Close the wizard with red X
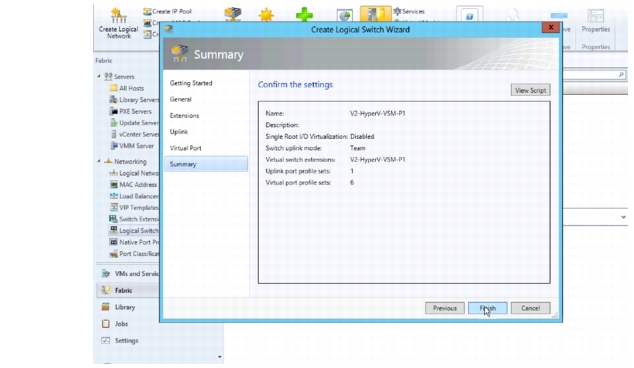The width and height of the screenshot is (634, 368). click(x=551, y=27)
